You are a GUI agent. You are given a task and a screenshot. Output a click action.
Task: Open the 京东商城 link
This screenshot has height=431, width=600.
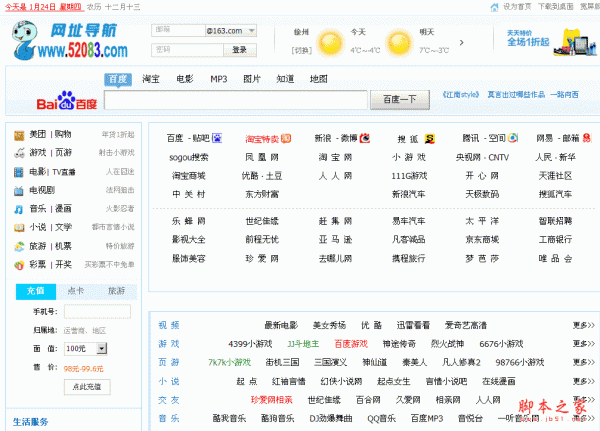[482, 240]
